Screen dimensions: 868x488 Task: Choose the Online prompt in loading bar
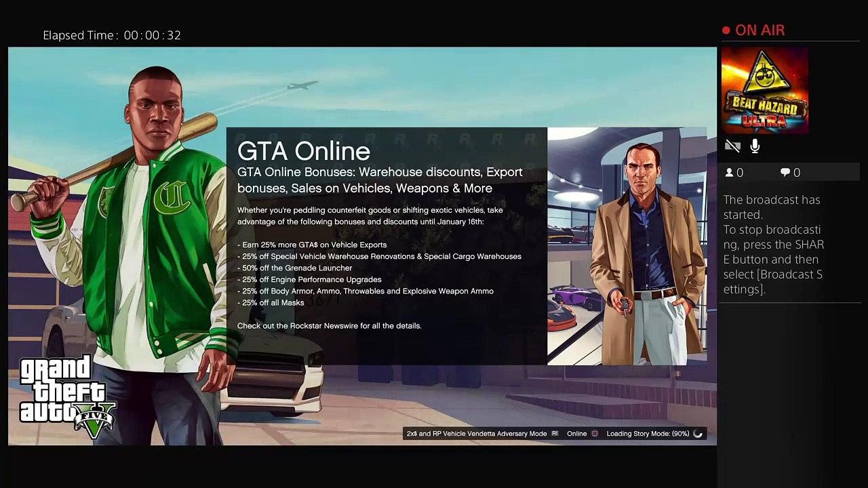[x=577, y=434]
